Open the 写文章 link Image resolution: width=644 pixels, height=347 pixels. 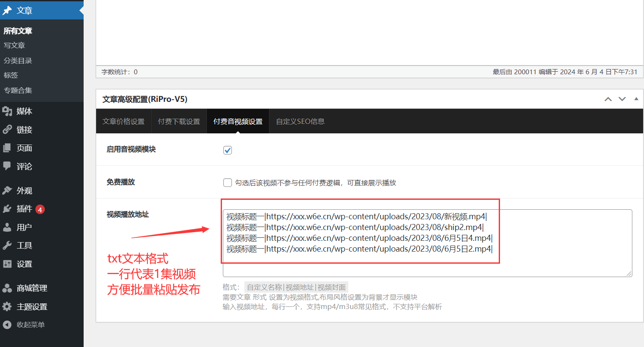[x=14, y=45]
